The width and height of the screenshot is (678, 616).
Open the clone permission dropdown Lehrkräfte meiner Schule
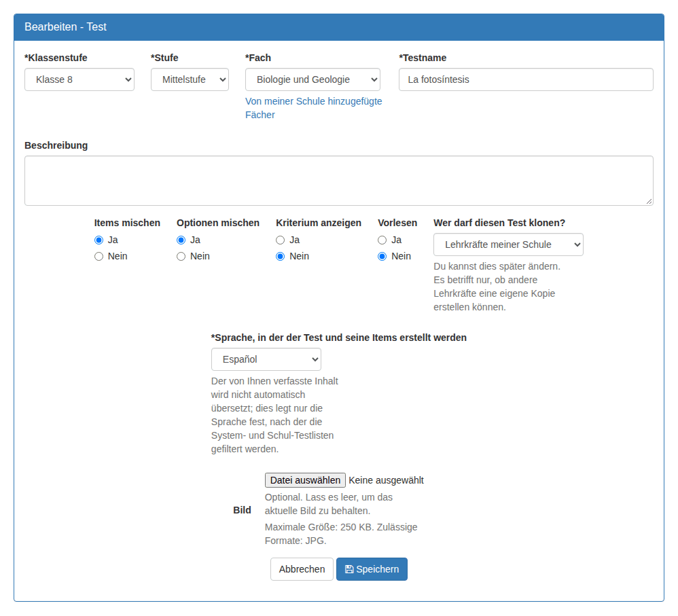click(x=508, y=244)
